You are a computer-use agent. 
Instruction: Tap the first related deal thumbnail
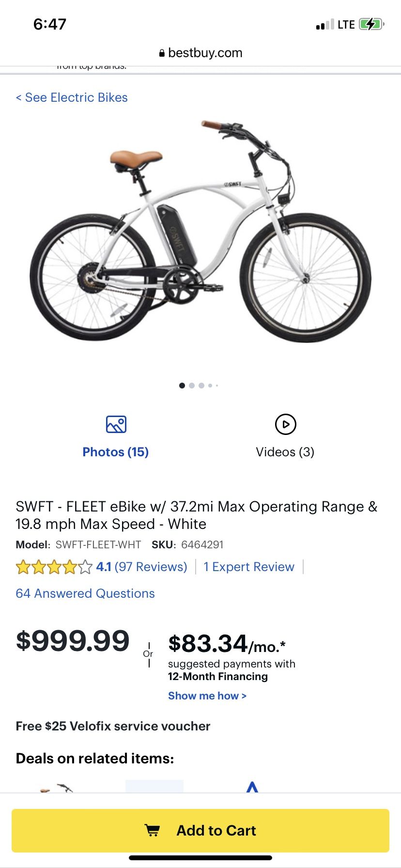tap(56, 787)
